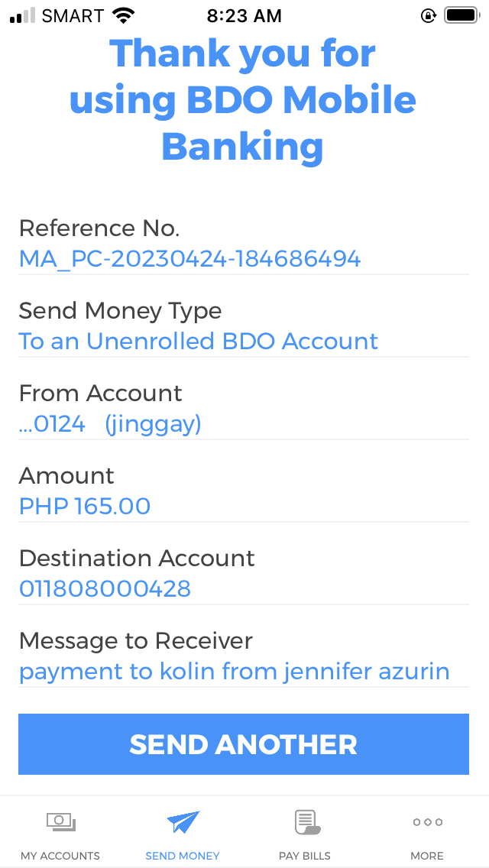Tap the cellular signal bars icon

(x=23, y=15)
